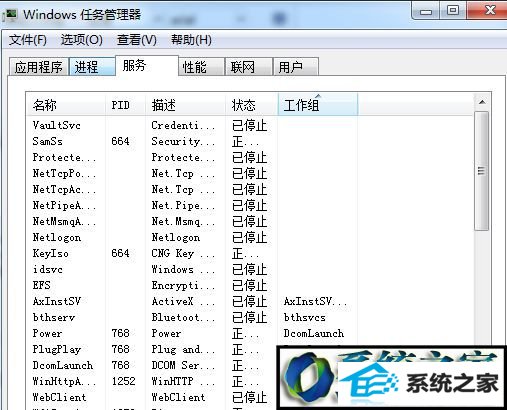Switch to the 应用程序 tab
This screenshot has height=410, width=507.
(x=39, y=67)
